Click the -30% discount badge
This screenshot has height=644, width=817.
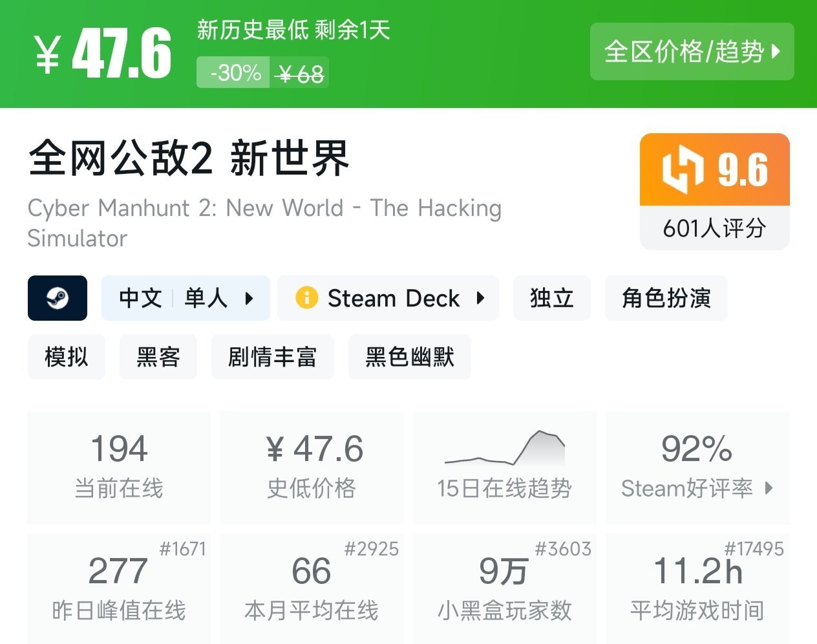click(234, 72)
